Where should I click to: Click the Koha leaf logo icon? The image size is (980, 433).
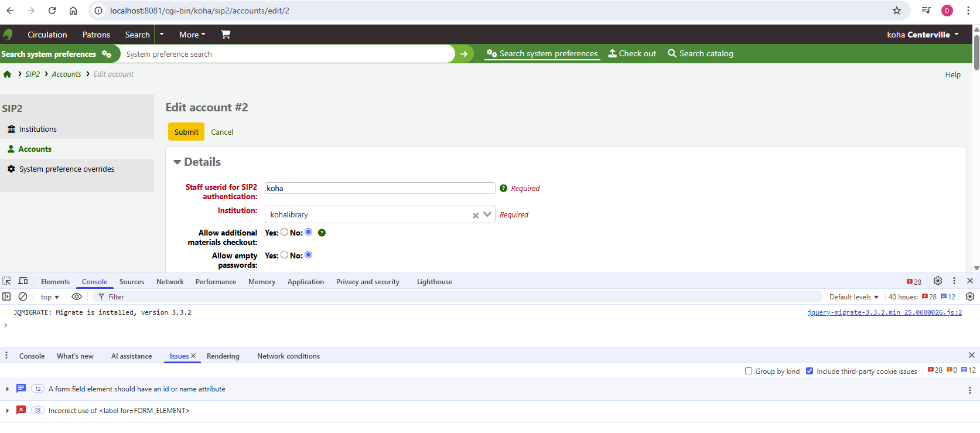point(8,35)
